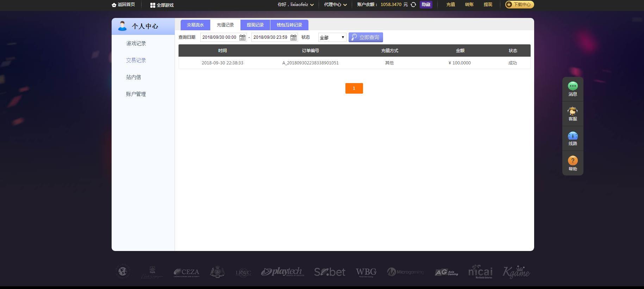This screenshot has width=644, height=289.
Task: Open 消息 chat bubble icon
Action: pyautogui.click(x=573, y=86)
